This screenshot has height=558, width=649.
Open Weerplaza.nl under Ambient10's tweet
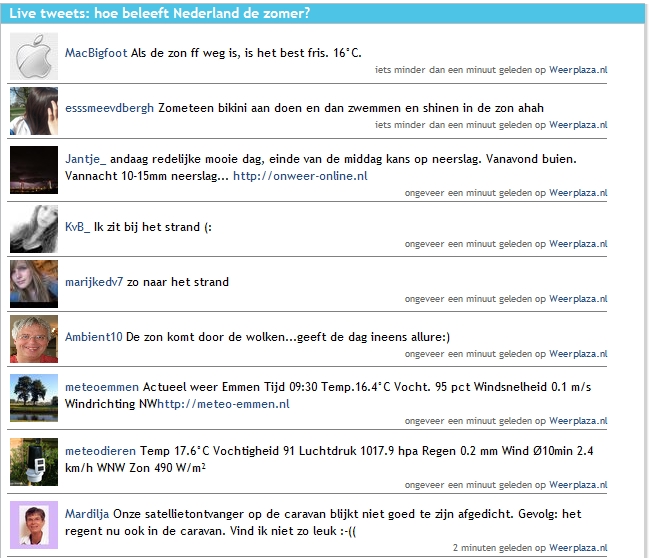[x=578, y=354]
